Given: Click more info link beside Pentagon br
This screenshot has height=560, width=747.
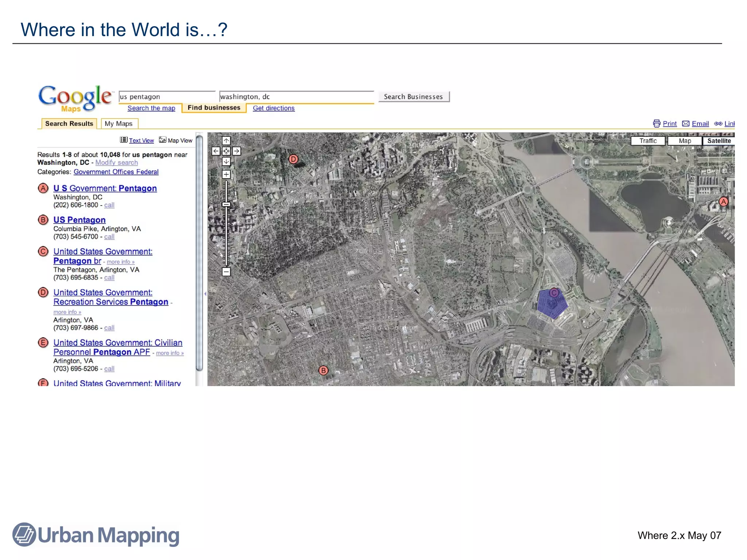Looking at the screenshot, I should (x=121, y=262).
